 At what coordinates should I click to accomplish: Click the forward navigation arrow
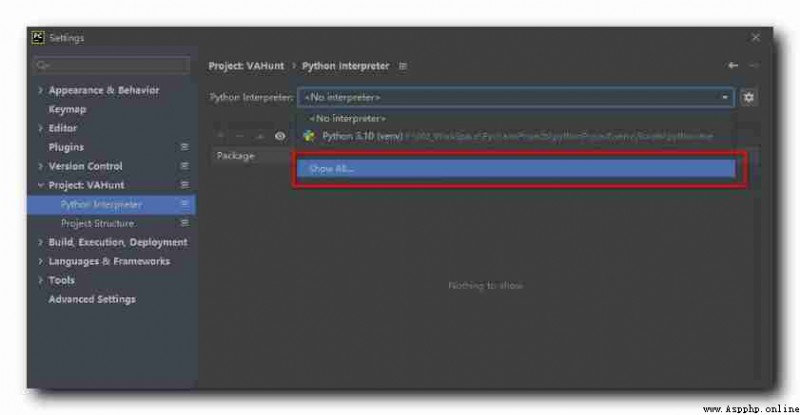754,65
